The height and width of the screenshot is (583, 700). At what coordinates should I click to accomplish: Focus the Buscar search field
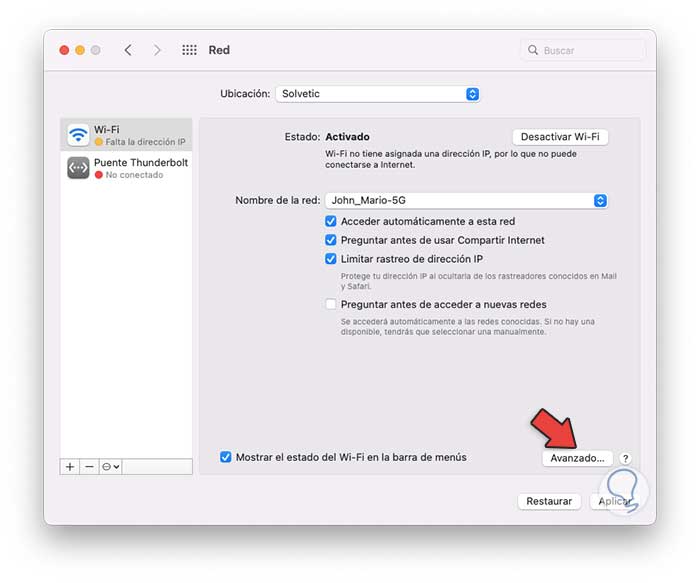click(x=583, y=50)
